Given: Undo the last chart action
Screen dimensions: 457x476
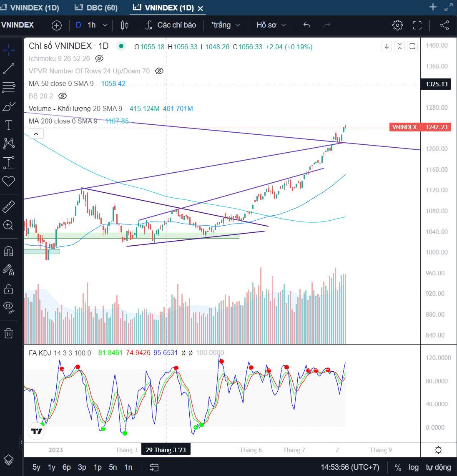Looking at the screenshot, I should point(307,25).
